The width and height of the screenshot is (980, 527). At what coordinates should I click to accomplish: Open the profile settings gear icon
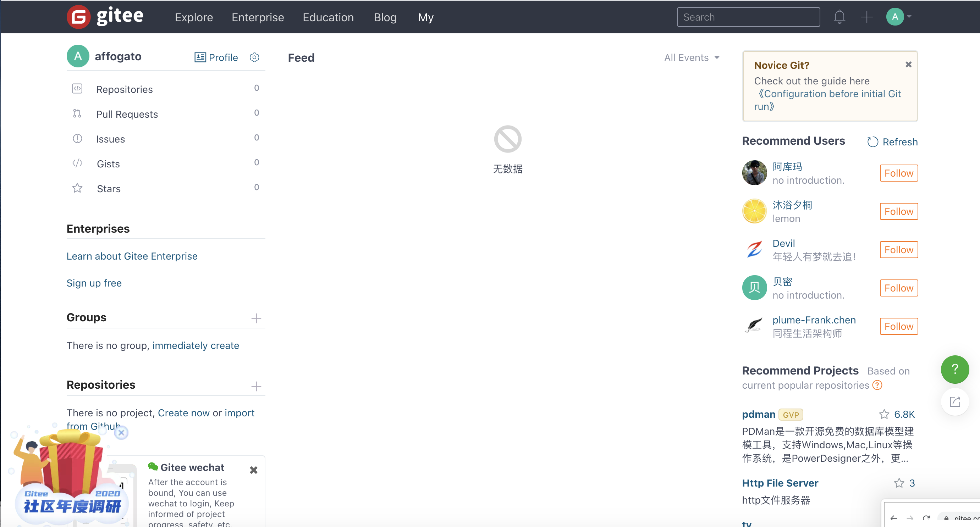pyautogui.click(x=254, y=57)
